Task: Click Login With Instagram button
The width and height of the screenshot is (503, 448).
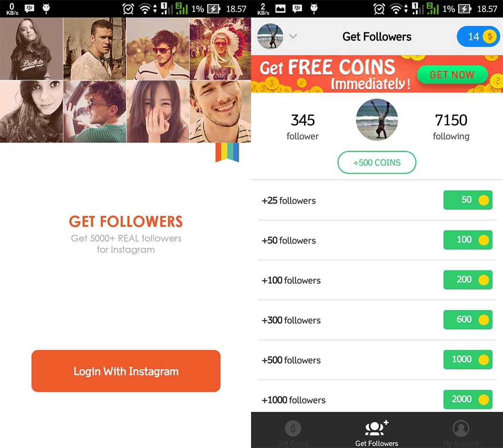Action: coord(126,371)
